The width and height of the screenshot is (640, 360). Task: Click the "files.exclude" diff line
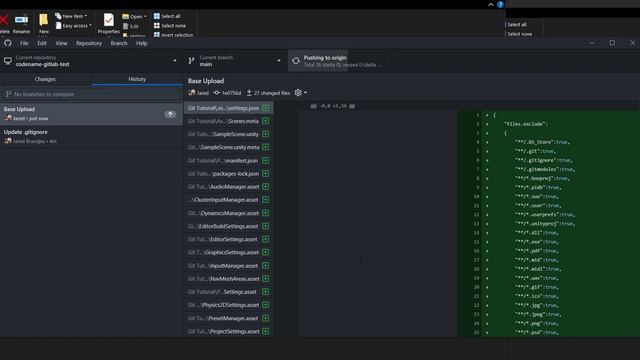click(x=526, y=124)
